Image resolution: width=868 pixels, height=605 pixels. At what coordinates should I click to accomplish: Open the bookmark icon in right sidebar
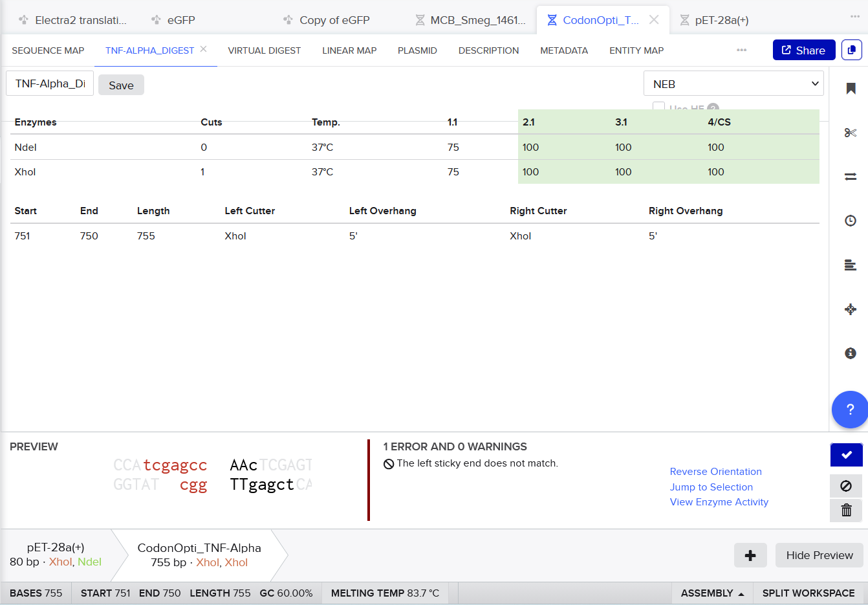pyautogui.click(x=851, y=89)
